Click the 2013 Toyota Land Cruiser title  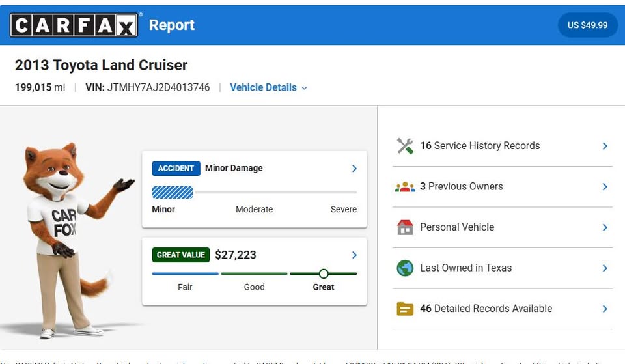point(102,65)
